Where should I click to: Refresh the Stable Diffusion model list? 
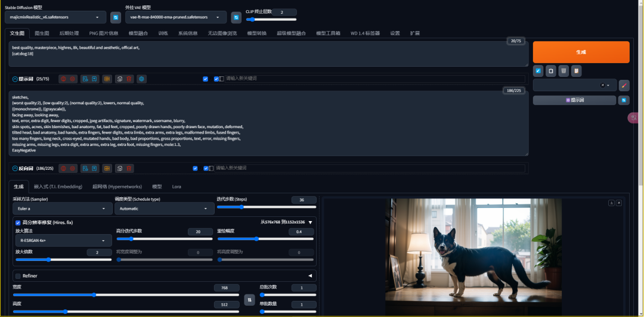coord(116,17)
